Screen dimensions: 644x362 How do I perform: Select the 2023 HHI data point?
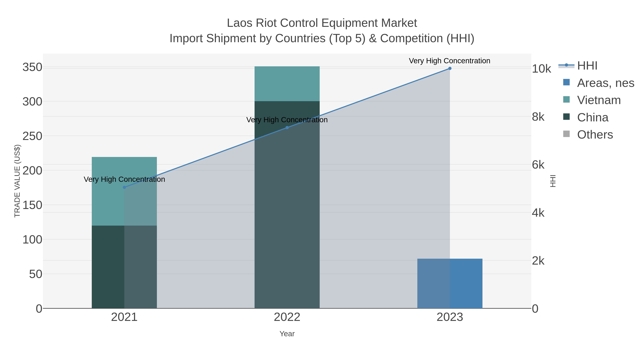450,68
